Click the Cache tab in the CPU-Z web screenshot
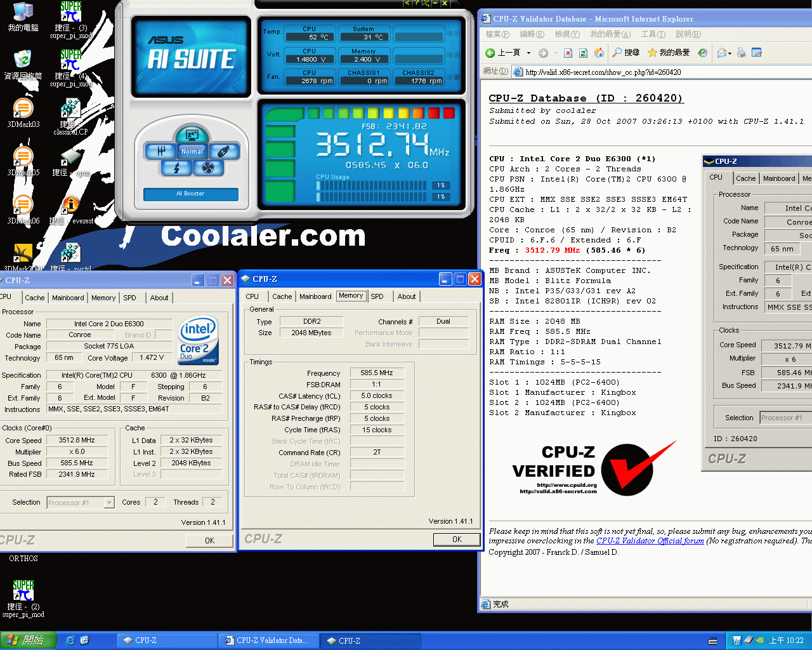812x650 pixels. click(745, 178)
